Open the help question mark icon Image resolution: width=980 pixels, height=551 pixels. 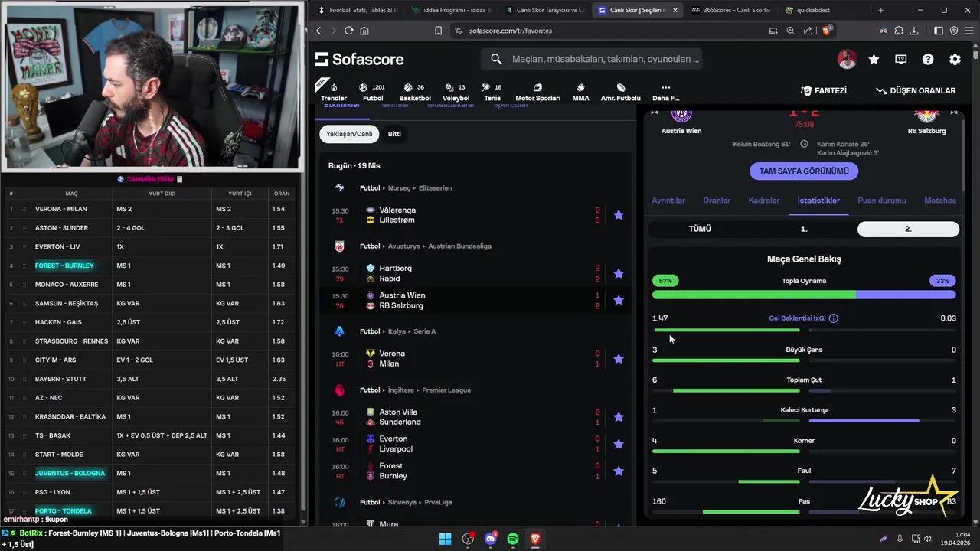[x=928, y=59]
